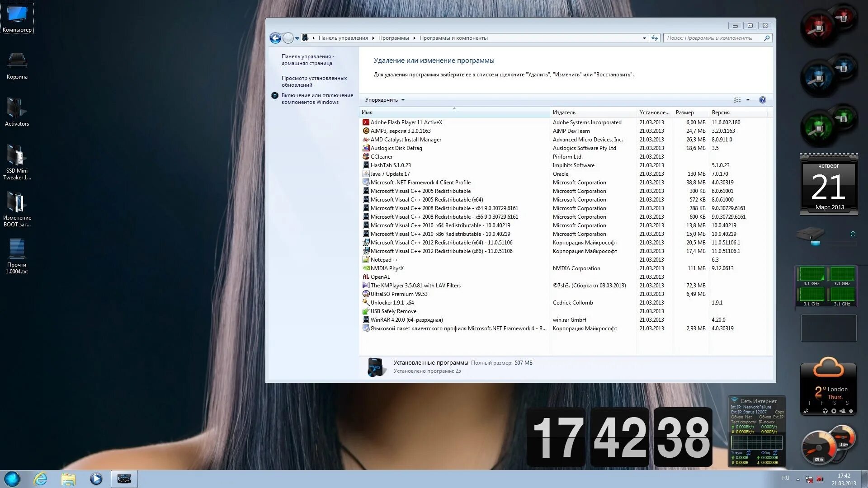Open Windows Media Player from taskbar
Image resolution: width=868 pixels, height=488 pixels.
point(96,479)
